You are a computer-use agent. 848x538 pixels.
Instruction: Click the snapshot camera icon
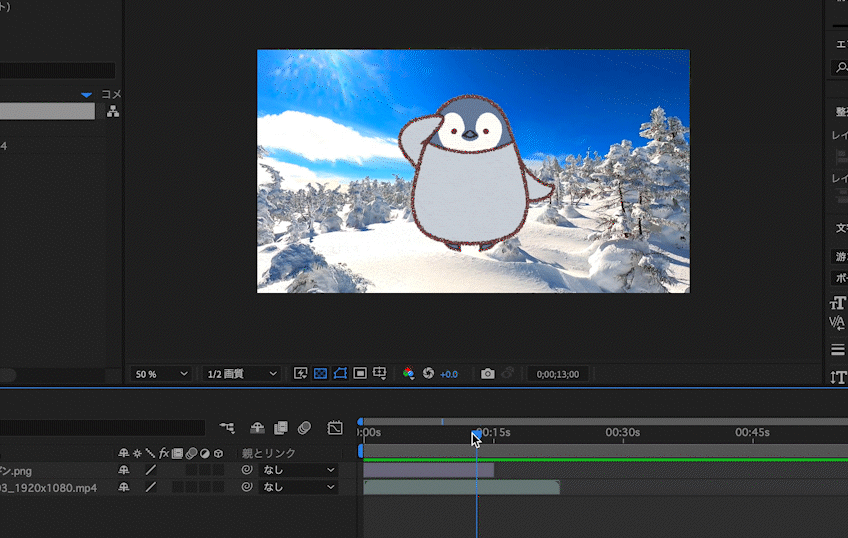[487, 374]
